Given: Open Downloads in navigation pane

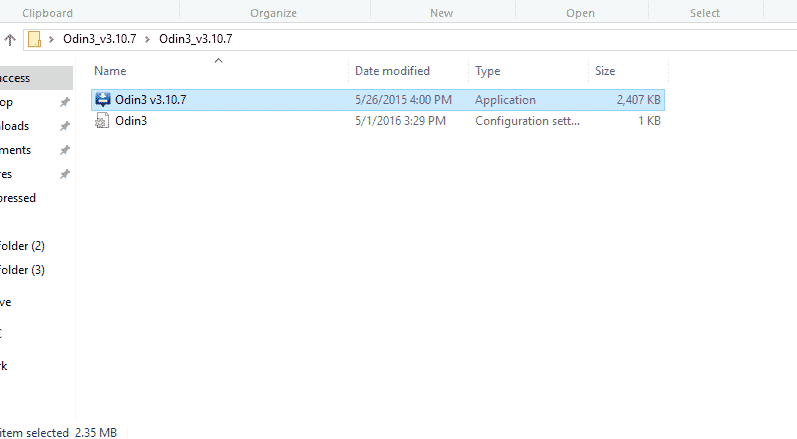Looking at the screenshot, I should 14,126.
